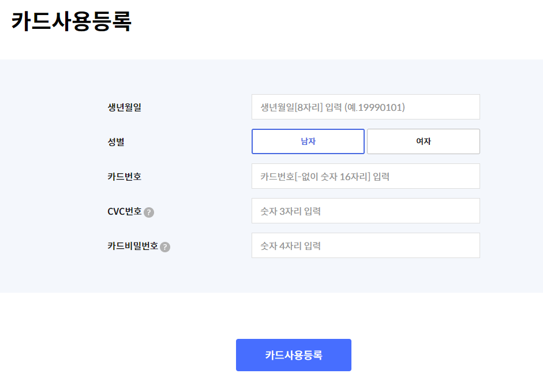Image resolution: width=543 pixels, height=392 pixels.
Task: Open the 카드비밀번호 help question mark icon
Action: [x=166, y=247]
